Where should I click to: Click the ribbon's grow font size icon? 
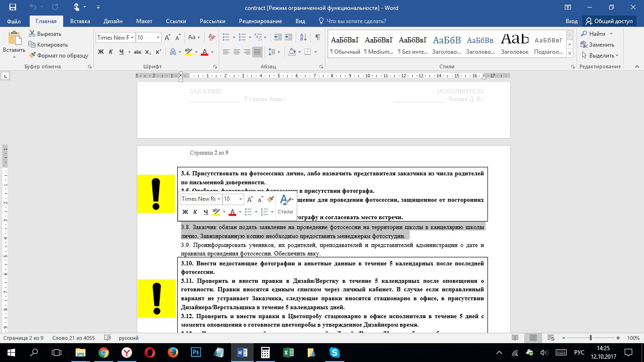pyautogui.click(x=167, y=37)
